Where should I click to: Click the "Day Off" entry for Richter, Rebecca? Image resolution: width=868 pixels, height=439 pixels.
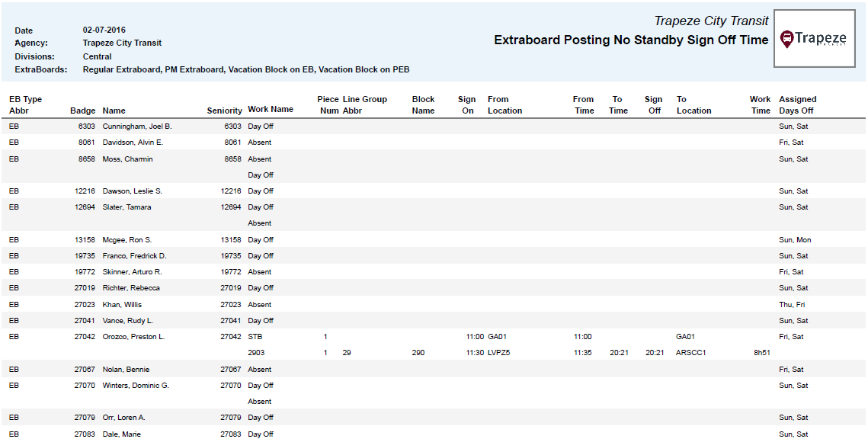point(259,288)
